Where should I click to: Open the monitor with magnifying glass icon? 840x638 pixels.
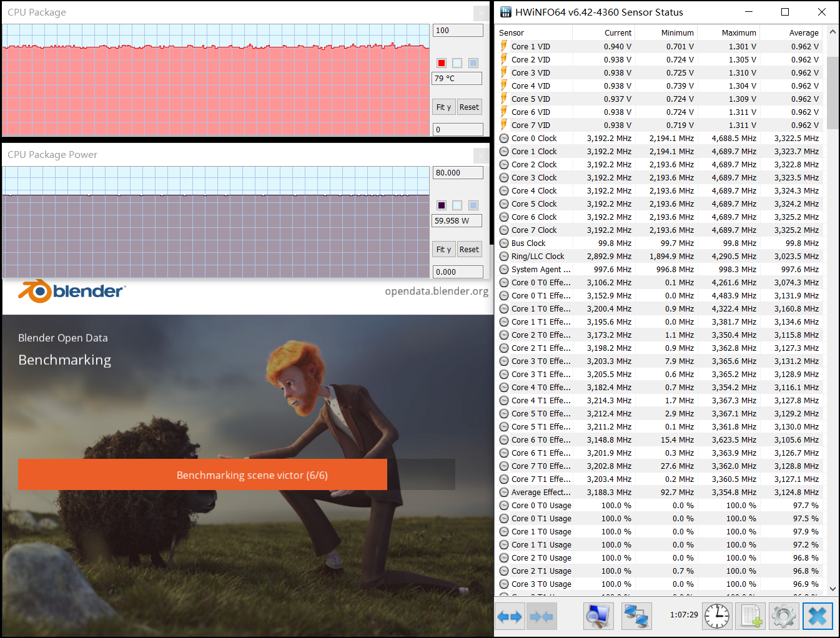coord(598,617)
